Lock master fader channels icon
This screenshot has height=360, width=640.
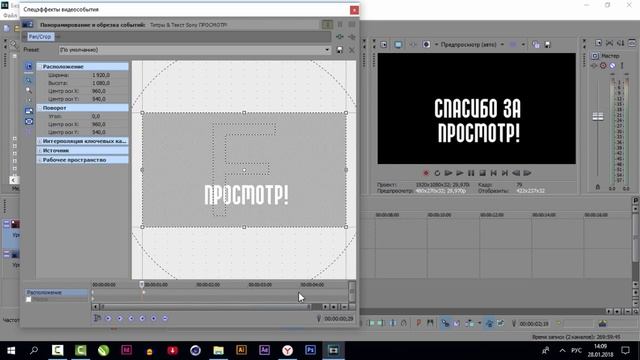598,187
